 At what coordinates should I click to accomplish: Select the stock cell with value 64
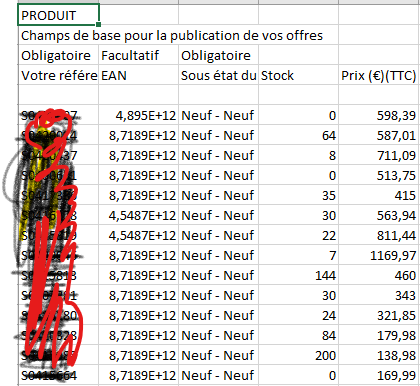(298, 135)
